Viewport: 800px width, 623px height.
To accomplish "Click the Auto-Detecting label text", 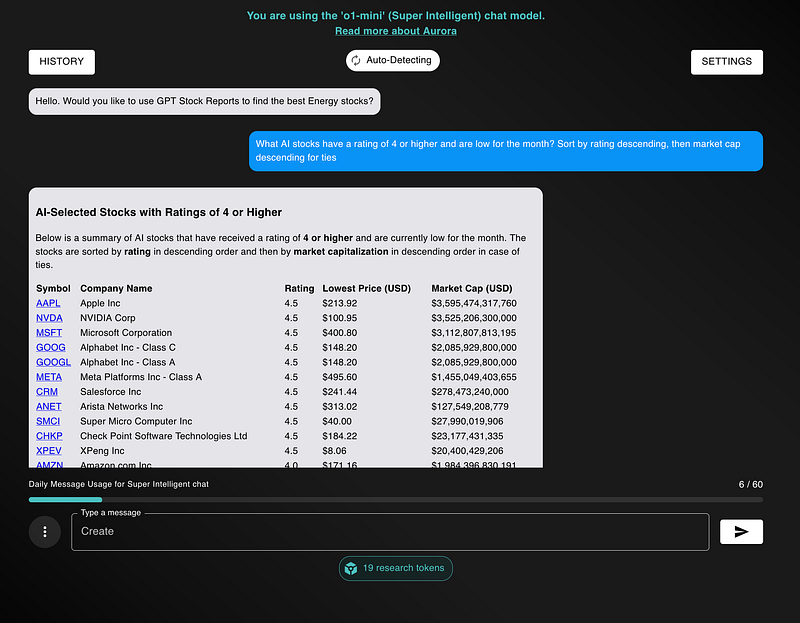I will [398, 60].
